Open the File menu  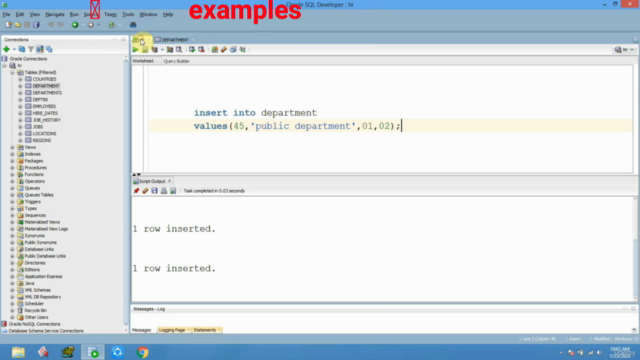pyautogui.click(x=7, y=14)
